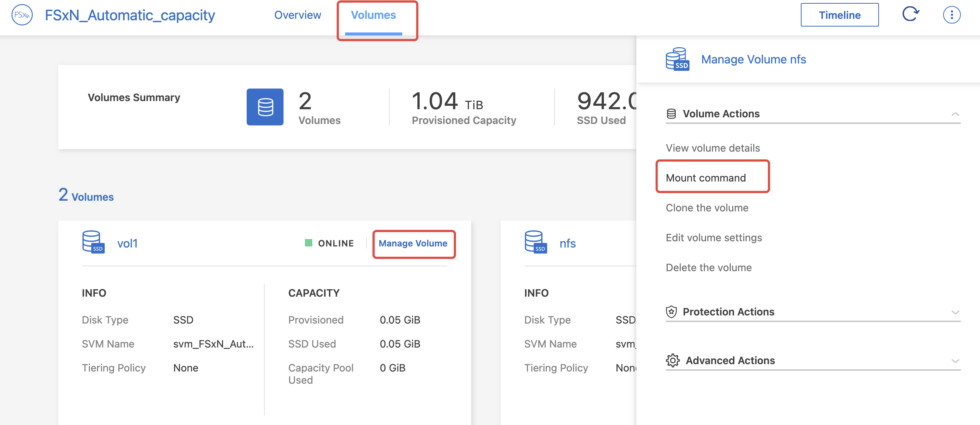Click the vol1 SSD disk icon

click(93, 242)
